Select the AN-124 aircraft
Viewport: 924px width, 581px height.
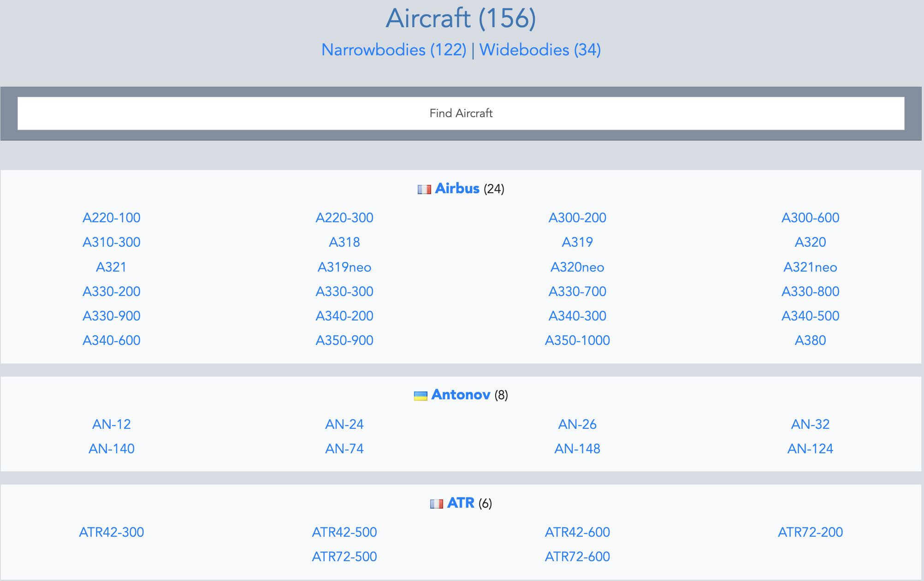coord(811,448)
